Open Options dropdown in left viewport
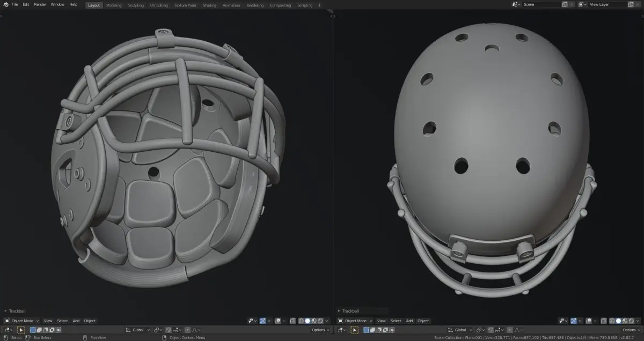644x341 pixels. [320, 330]
